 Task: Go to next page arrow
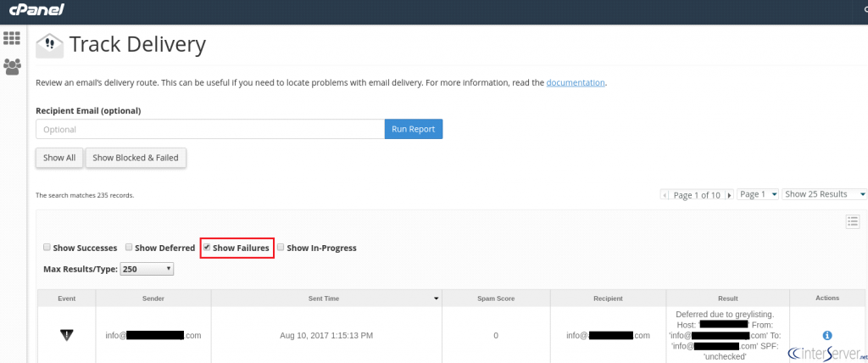pos(729,195)
